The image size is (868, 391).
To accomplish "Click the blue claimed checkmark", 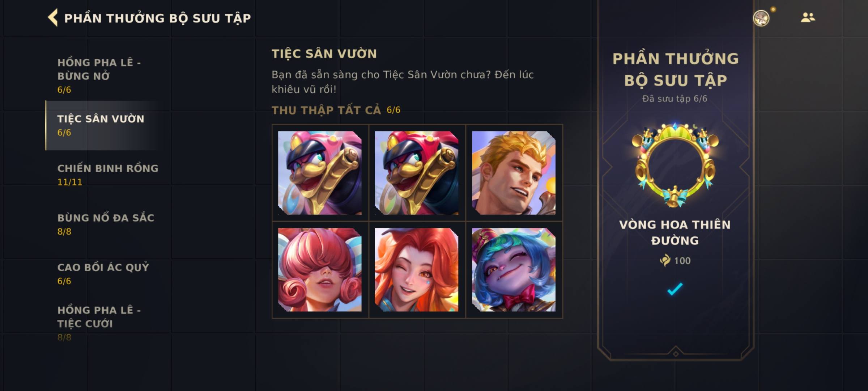I will tap(675, 289).
